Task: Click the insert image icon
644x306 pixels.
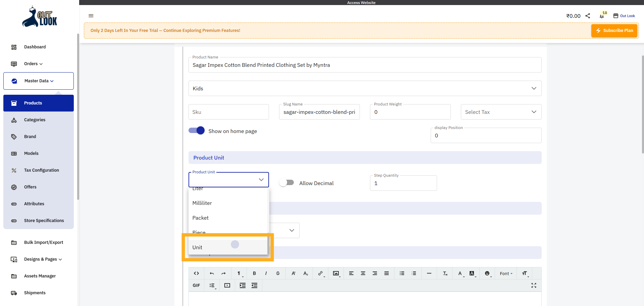Action: point(336,273)
